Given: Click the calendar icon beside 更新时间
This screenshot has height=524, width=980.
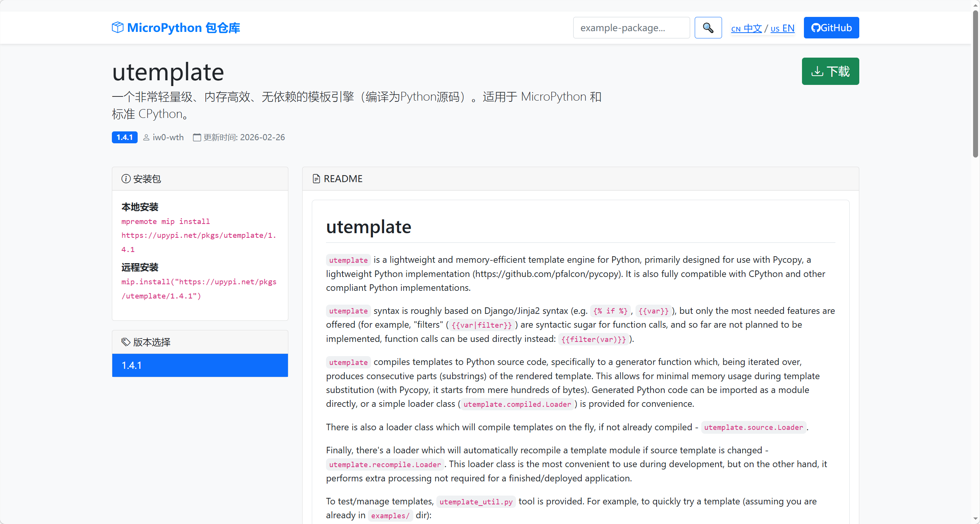Looking at the screenshot, I should click(197, 138).
